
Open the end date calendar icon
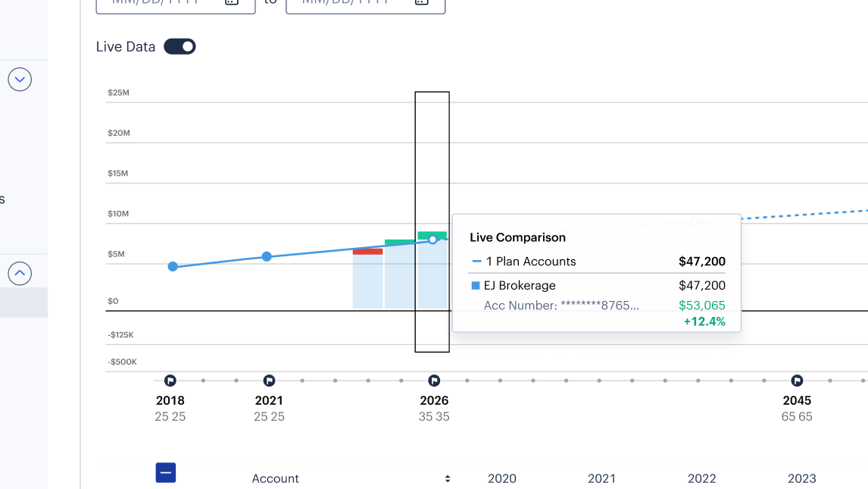tap(422, 2)
